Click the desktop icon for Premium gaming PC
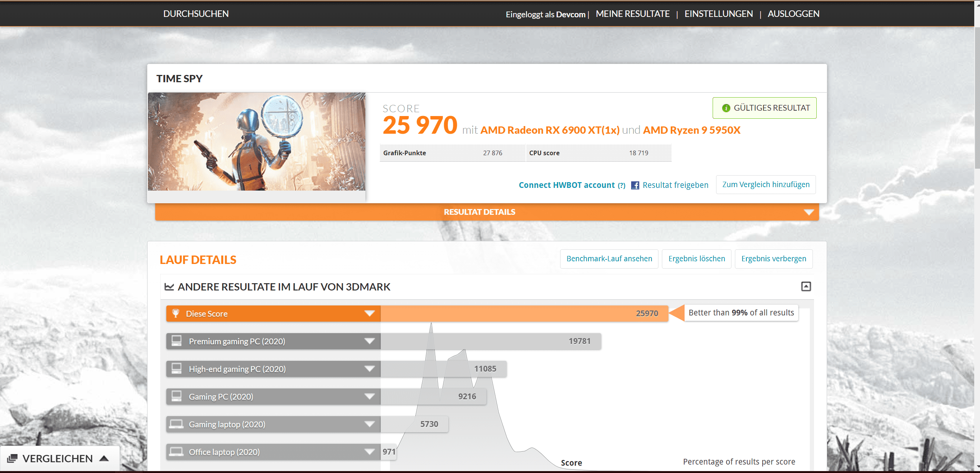Screen dimensions: 980x473 [x=176, y=341]
